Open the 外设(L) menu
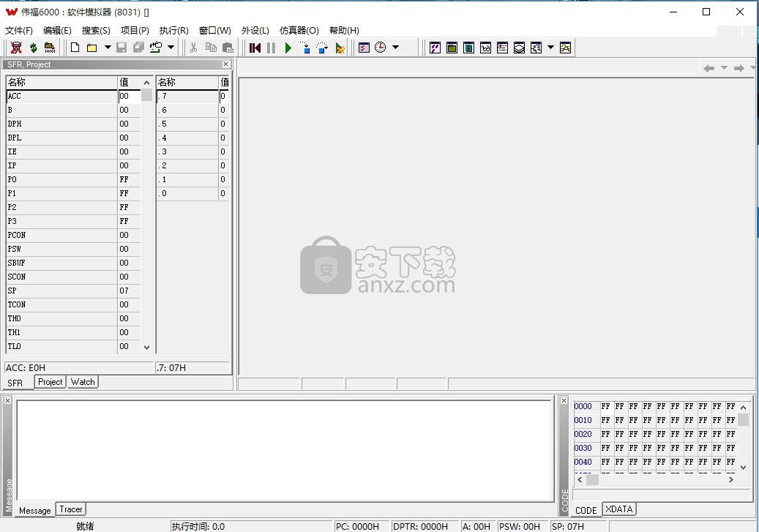 tap(255, 31)
